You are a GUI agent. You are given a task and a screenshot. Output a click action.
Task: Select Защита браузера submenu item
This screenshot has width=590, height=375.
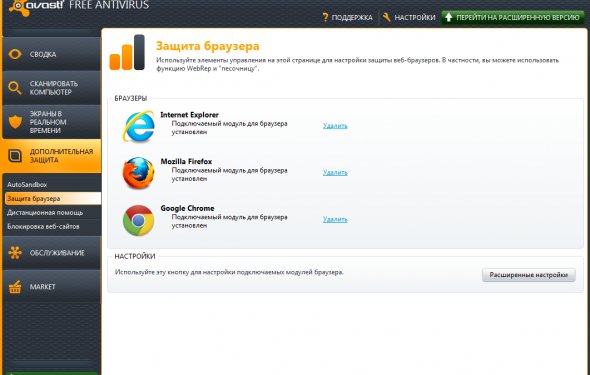coord(53,199)
